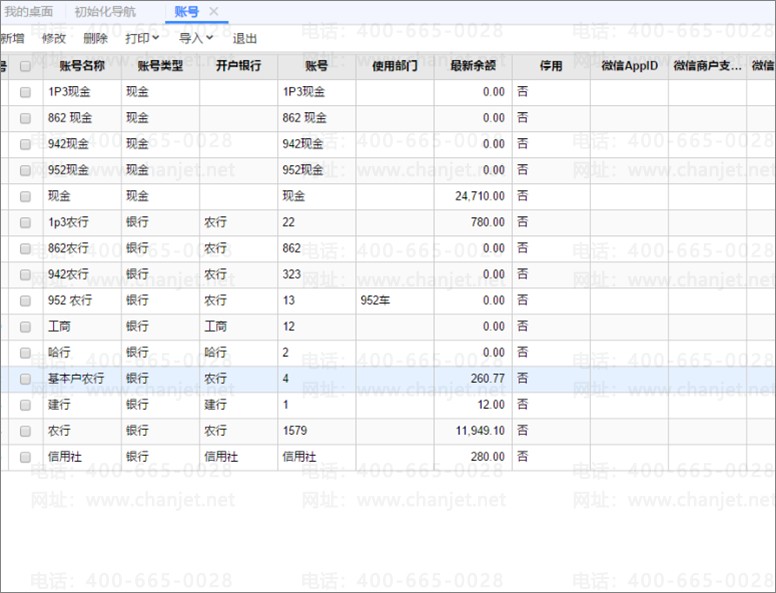Check the 1P3现金 row checkbox
Image resolution: width=776 pixels, height=593 pixels.
25,92
